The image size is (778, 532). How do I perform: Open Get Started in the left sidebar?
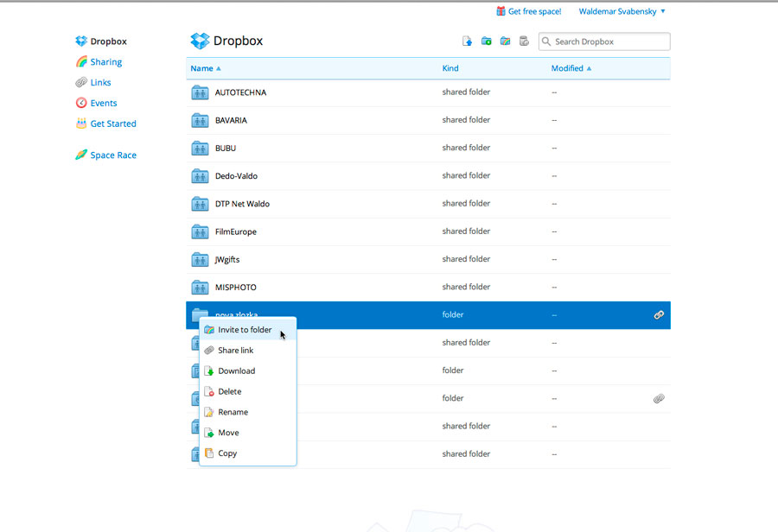coord(105,123)
